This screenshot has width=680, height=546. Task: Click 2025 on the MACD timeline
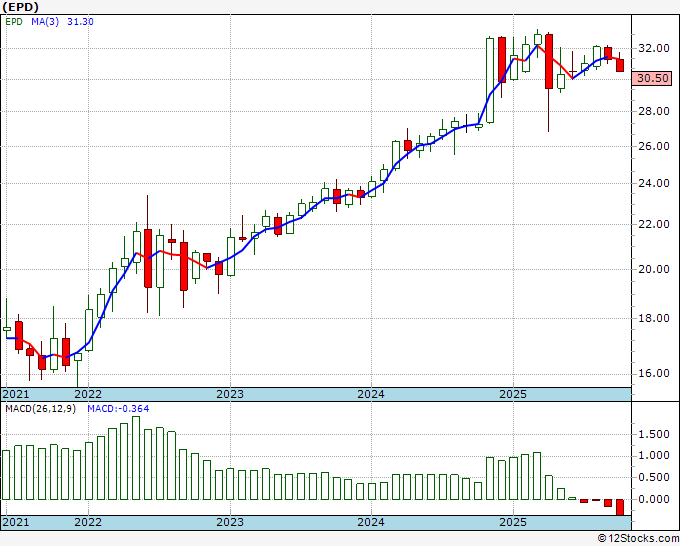point(513,522)
